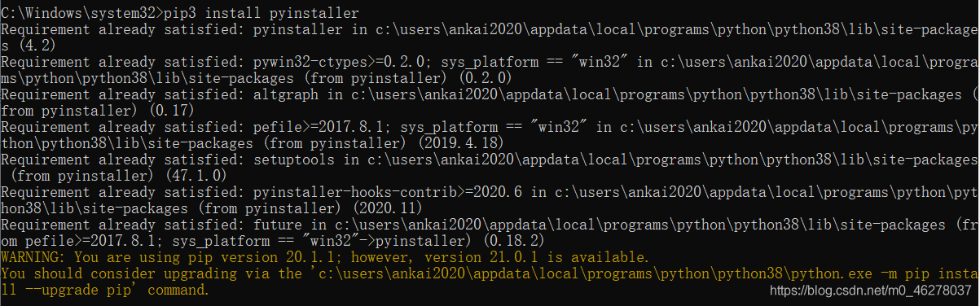This screenshot has width=980, height=306.
Task: Select the 'setuptools' package name
Action: click(x=293, y=159)
